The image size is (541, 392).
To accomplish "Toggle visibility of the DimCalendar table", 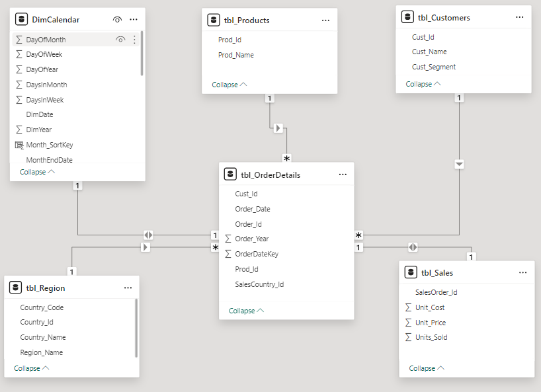I will pyautogui.click(x=117, y=20).
